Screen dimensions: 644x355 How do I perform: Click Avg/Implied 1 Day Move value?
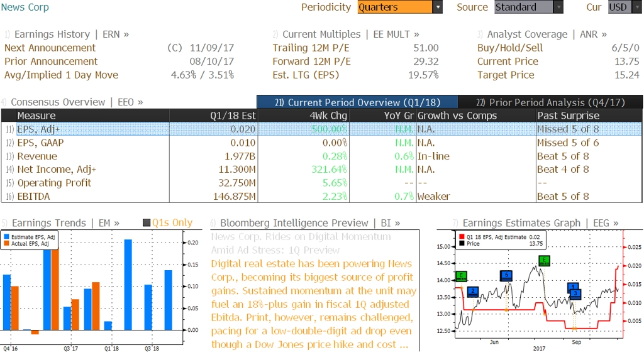[x=203, y=75]
